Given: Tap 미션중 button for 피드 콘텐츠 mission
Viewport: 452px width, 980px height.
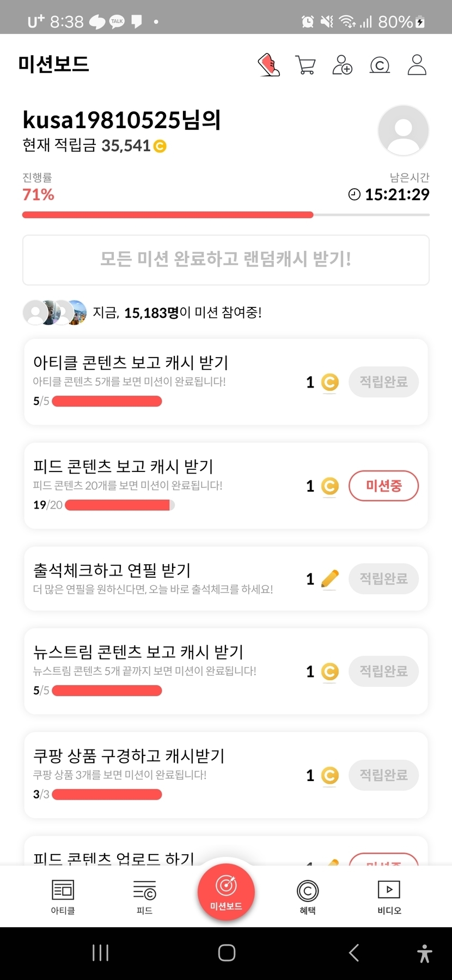Looking at the screenshot, I should coord(383,486).
